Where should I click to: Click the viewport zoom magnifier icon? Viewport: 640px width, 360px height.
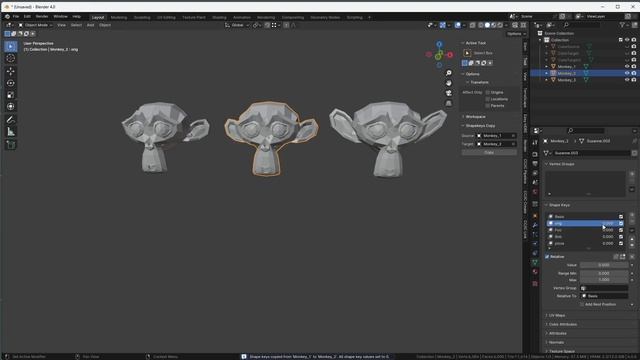[449, 73]
